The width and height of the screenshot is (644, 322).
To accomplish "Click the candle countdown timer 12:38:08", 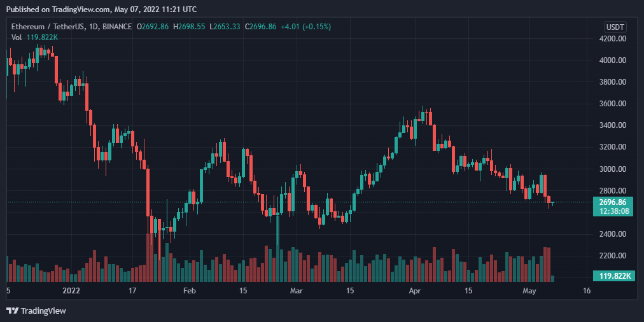I will coord(613,211).
